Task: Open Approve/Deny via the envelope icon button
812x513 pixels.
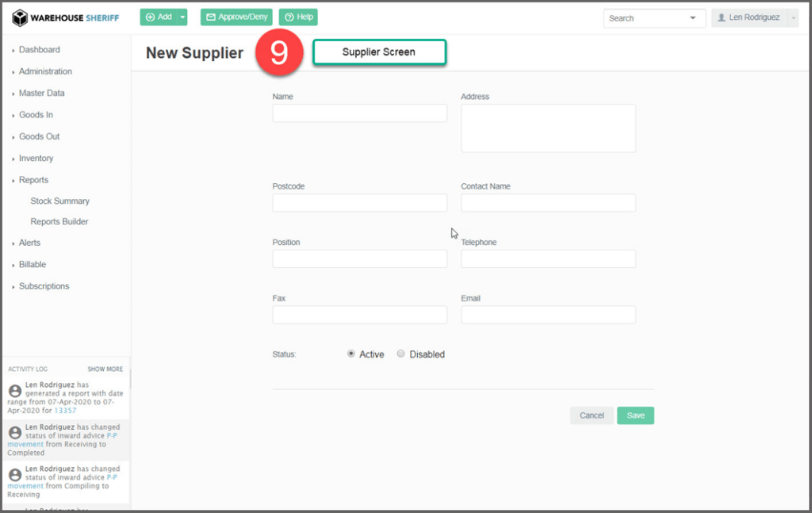Action: [236, 17]
